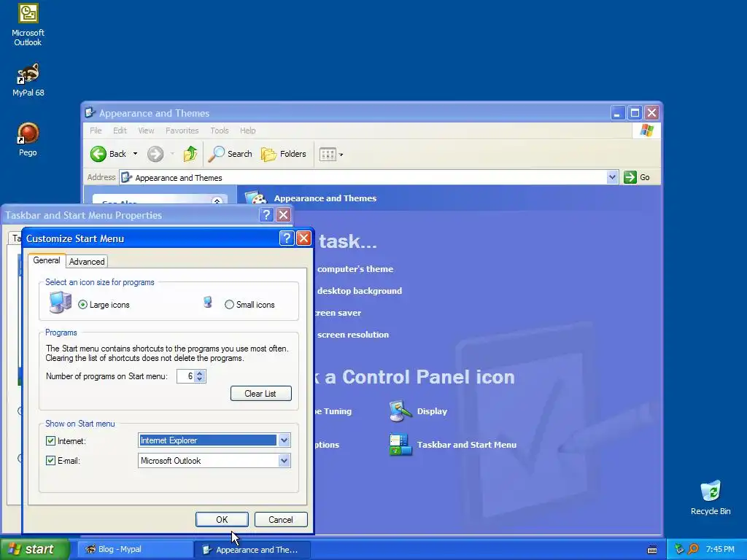The image size is (747, 560).
Task: Expand the Internet browser dropdown
Action: [x=284, y=440]
